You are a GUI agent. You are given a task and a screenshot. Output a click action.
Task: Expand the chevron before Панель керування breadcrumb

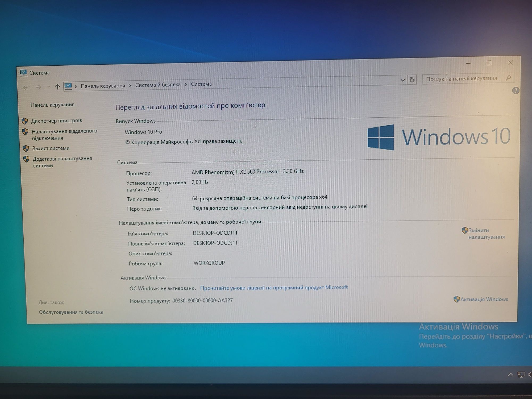[76, 86]
